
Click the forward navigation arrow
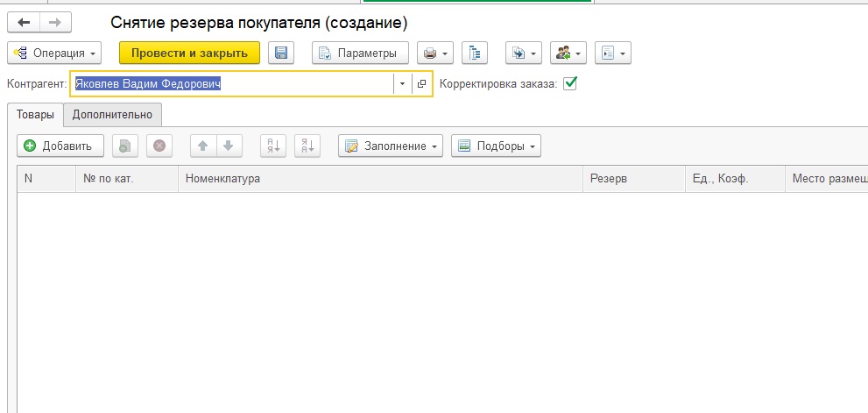(55, 23)
